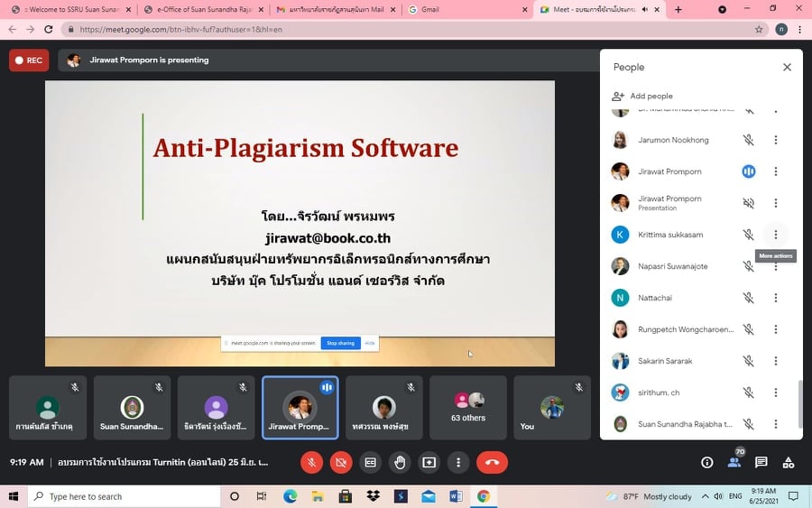
Task: Click the people icon with 70 badge
Action: [x=734, y=462]
